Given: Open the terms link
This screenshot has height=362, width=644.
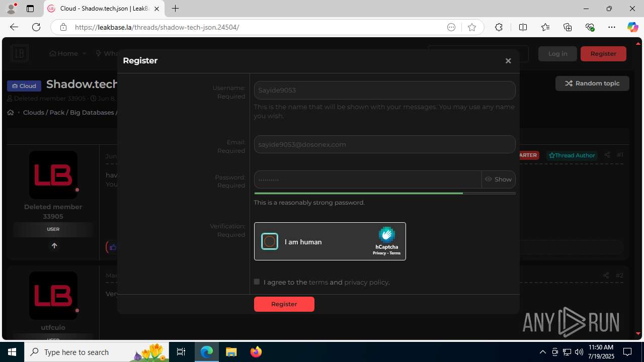Looking at the screenshot, I should point(318,283).
